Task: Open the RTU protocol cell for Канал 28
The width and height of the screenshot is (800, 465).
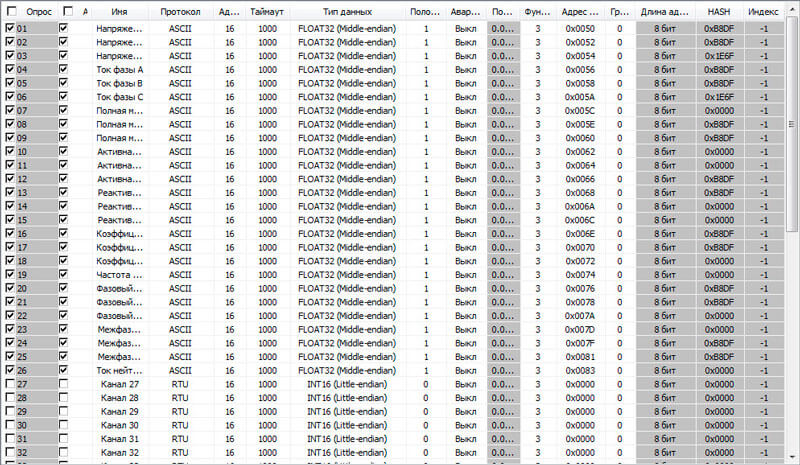Action: coord(180,398)
